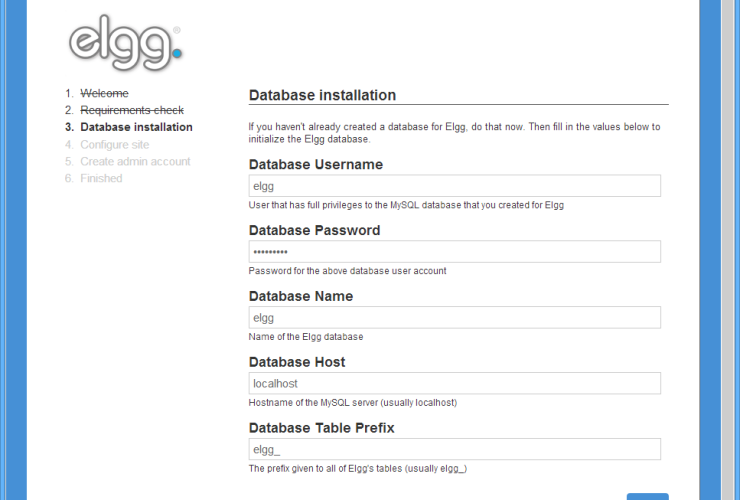
Task: Click the Database Table Prefix label
Action: [321, 428]
